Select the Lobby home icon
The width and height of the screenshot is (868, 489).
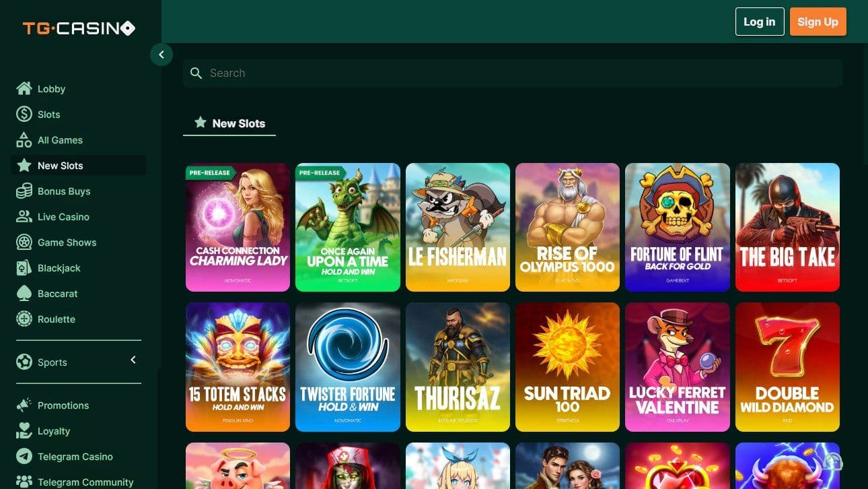click(24, 88)
